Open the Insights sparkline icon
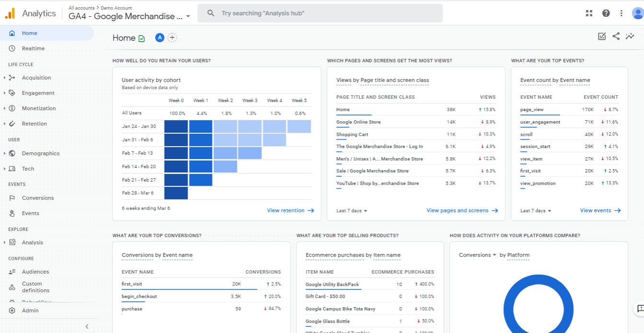Screen dimensions: 644x333 pos(630,36)
